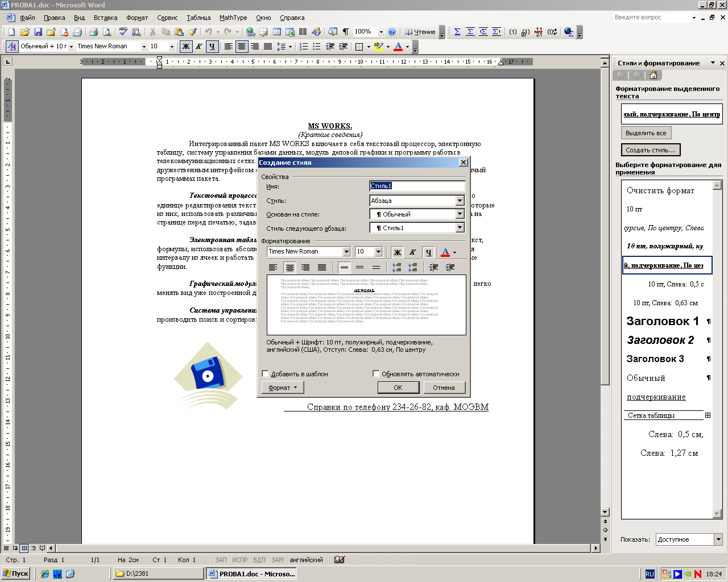The image size is (728, 582).
Task: Click increase indent icon in main toolbar
Action: tap(343, 47)
